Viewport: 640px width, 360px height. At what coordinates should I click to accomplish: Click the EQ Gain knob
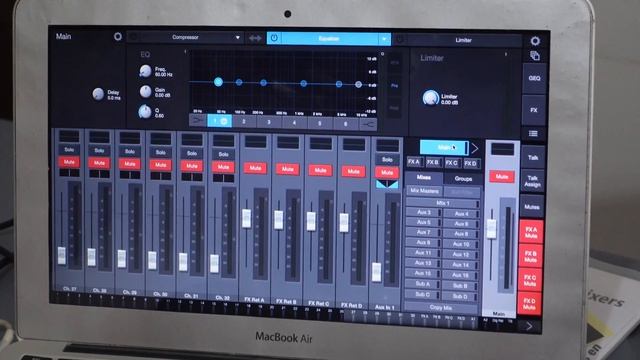[x=145, y=91]
